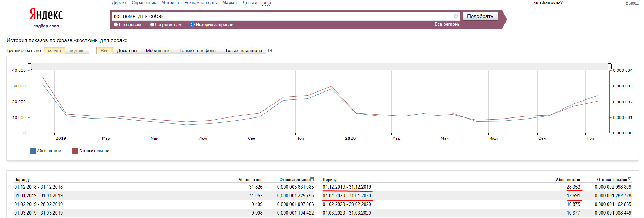Click the right chart range slider handle
644x218 pixels.
610,67
